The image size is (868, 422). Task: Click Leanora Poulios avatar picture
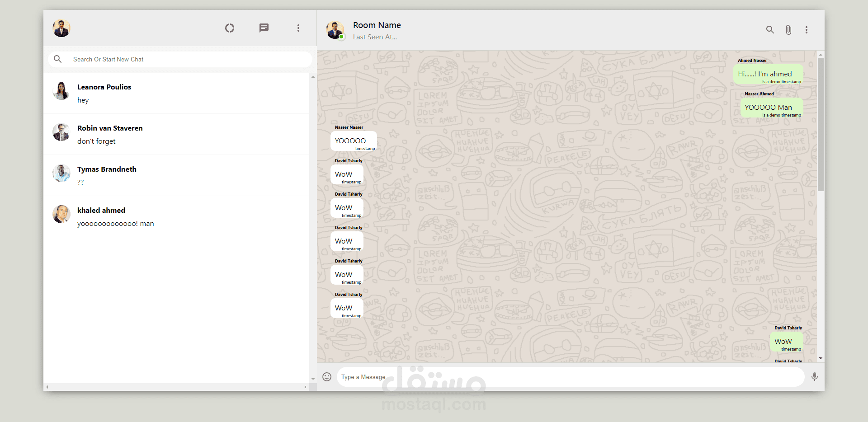[61, 91]
